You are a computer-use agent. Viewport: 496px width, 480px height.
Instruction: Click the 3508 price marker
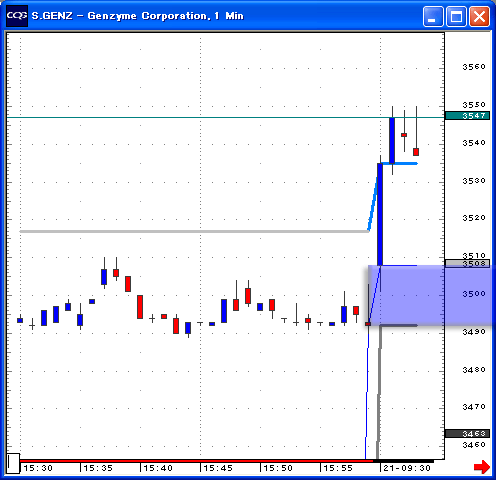click(467, 264)
